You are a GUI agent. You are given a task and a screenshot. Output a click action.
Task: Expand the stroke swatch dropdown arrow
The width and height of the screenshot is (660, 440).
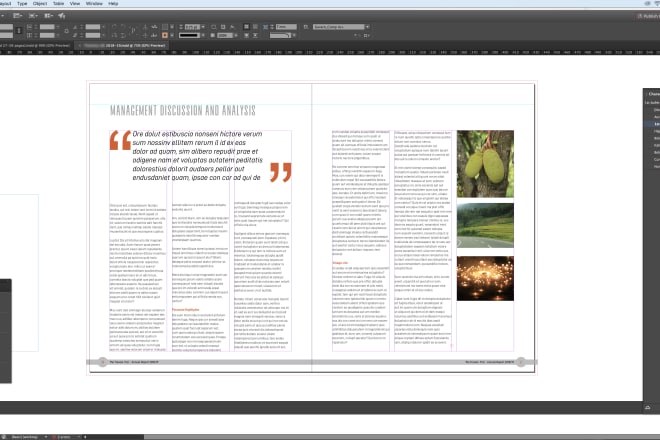click(171, 35)
